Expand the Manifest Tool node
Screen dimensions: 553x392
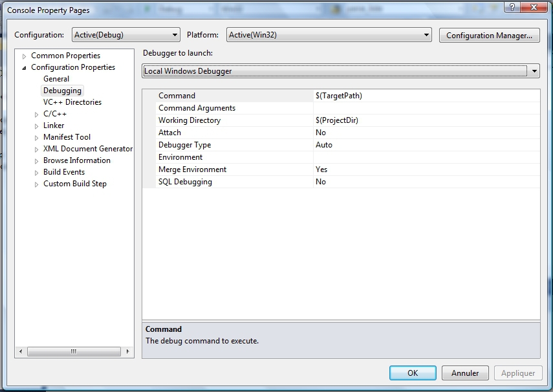[x=37, y=138]
